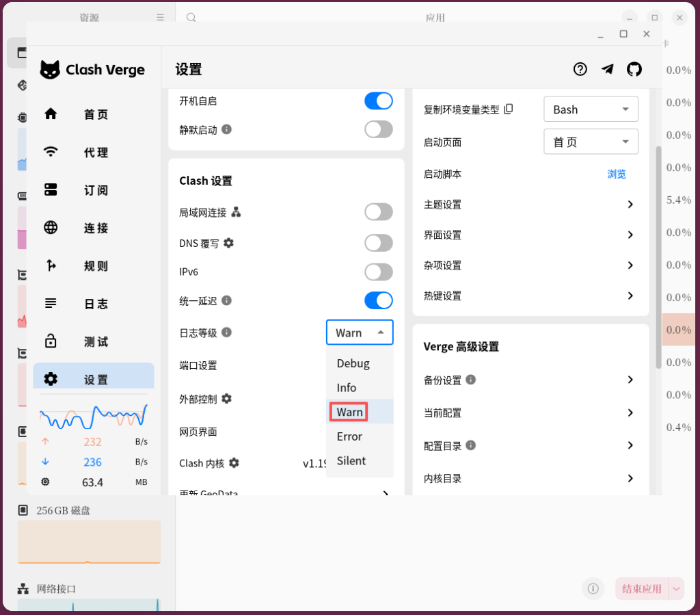Click the copy icon beside 复制环境变量类型
The width and height of the screenshot is (700, 615).
(509, 109)
